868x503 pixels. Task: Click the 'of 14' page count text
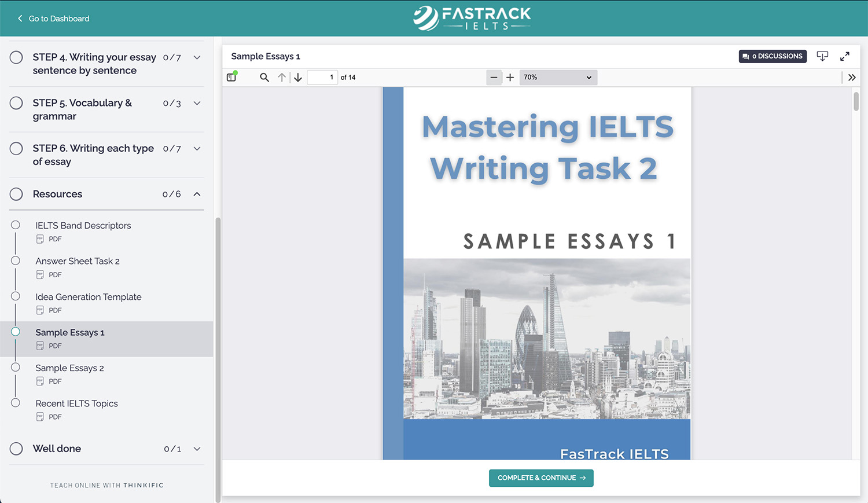[x=348, y=77]
